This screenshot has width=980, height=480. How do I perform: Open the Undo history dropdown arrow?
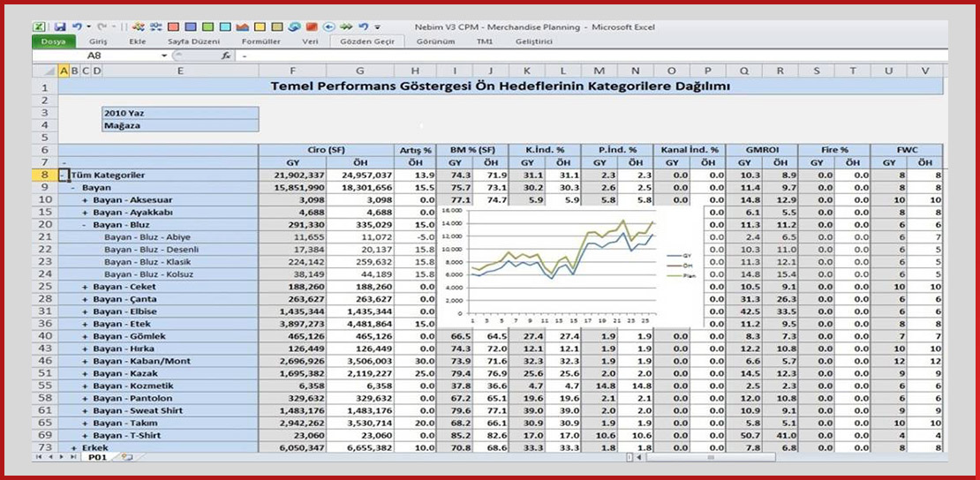pyautogui.click(x=88, y=27)
